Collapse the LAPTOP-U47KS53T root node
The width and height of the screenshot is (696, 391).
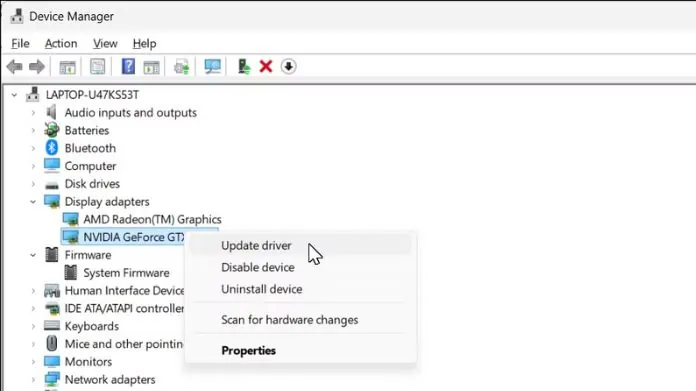[x=14, y=95]
